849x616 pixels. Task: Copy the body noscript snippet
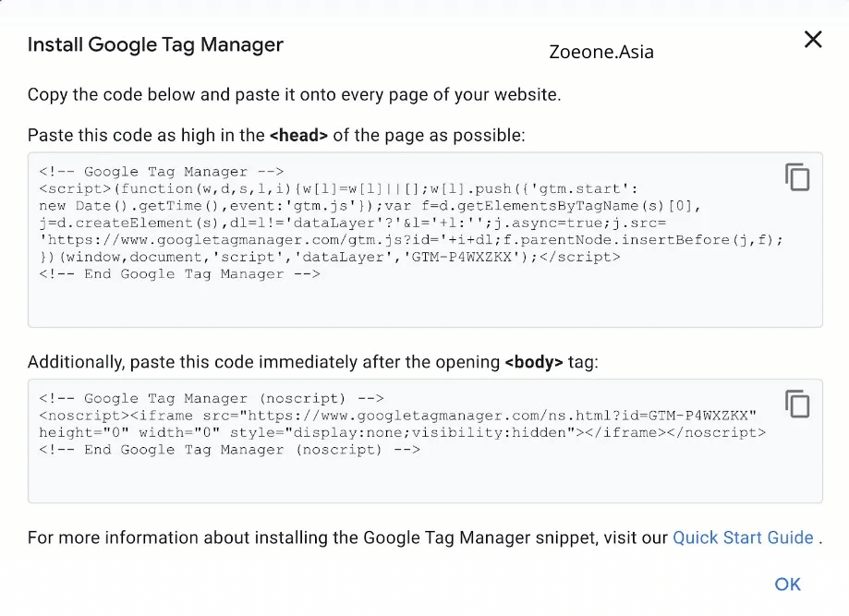pyautogui.click(x=797, y=404)
